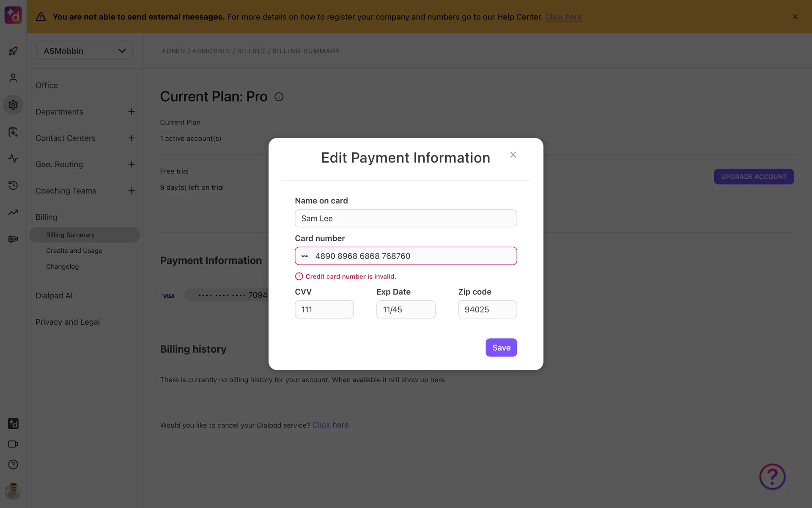Image resolution: width=812 pixels, height=508 pixels.
Task: Open the contacts person icon
Action: click(13, 78)
